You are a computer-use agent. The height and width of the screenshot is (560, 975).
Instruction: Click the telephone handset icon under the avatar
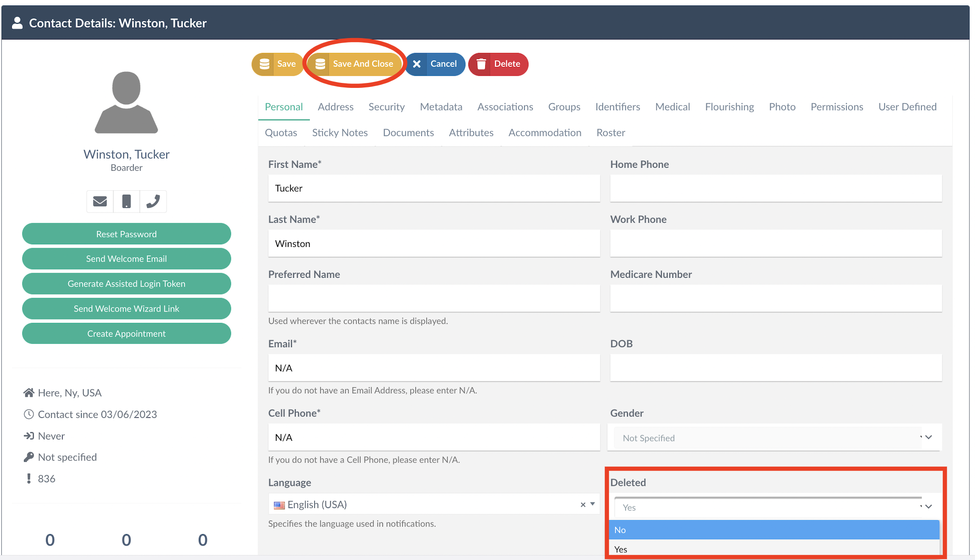(153, 201)
